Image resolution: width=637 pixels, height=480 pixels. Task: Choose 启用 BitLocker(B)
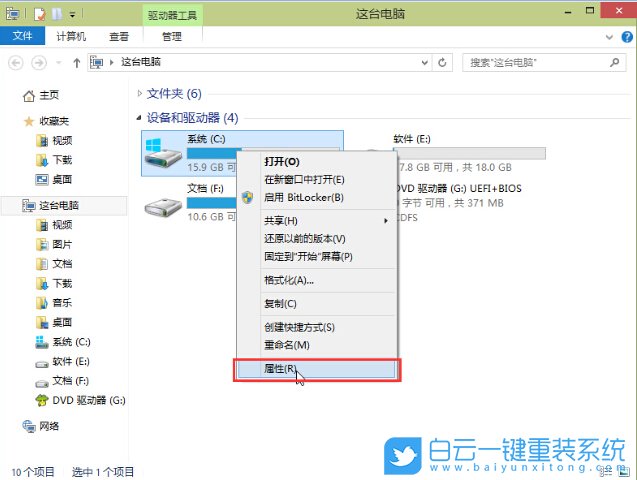coord(316,197)
